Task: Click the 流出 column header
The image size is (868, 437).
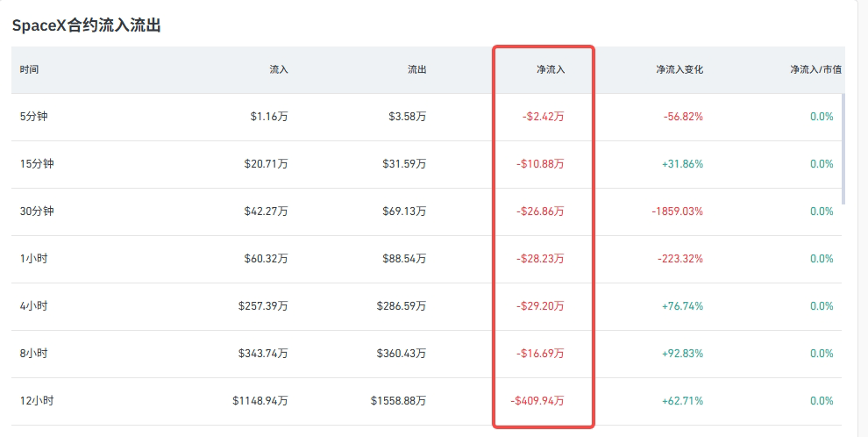Action: coord(416,69)
